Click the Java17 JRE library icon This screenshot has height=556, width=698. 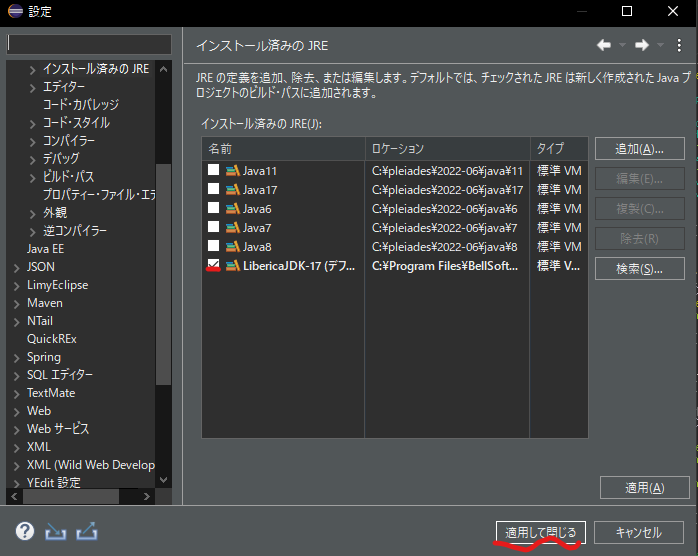233,190
